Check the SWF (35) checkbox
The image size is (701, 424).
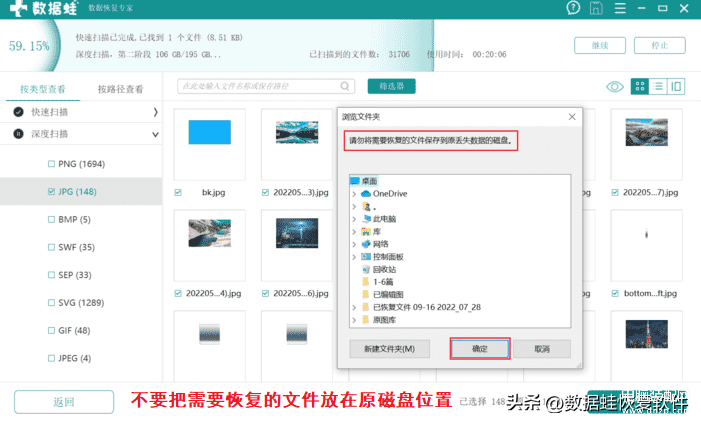pos(51,247)
